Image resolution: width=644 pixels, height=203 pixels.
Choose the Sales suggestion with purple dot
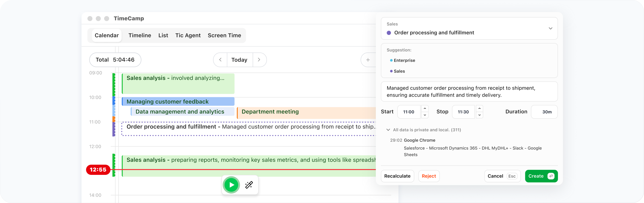point(399,71)
